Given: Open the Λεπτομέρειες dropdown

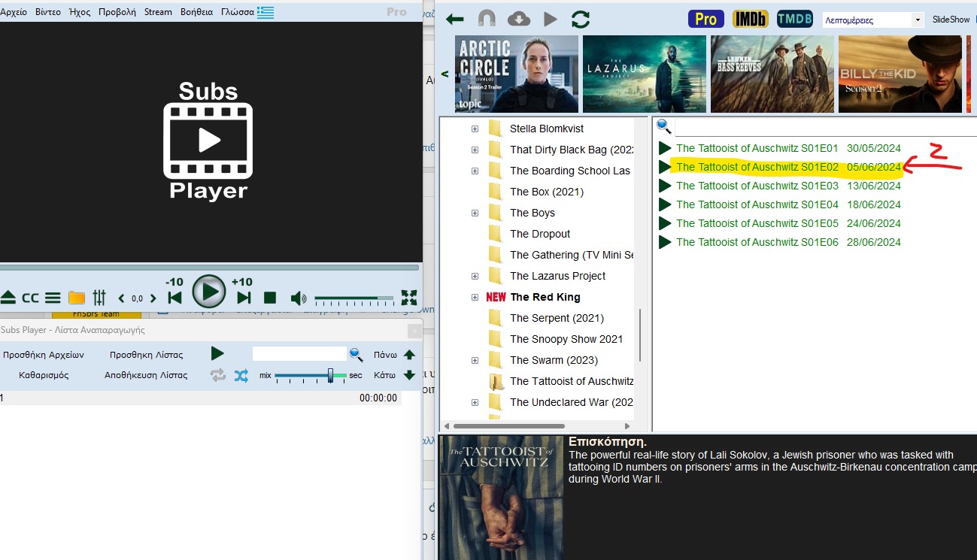Looking at the screenshot, I should tap(872, 20).
